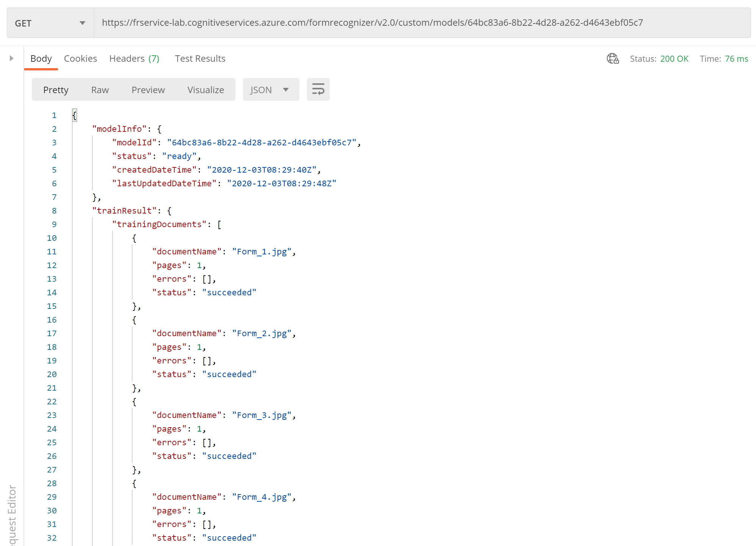The height and width of the screenshot is (546, 756).
Task: Expand the left sidebar triangle arrow
Action: pyautogui.click(x=12, y=58)
